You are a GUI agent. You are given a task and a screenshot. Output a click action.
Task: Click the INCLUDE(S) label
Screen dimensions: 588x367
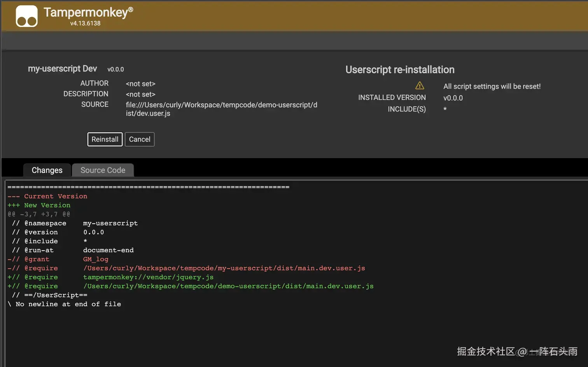(x=407, y=109)
